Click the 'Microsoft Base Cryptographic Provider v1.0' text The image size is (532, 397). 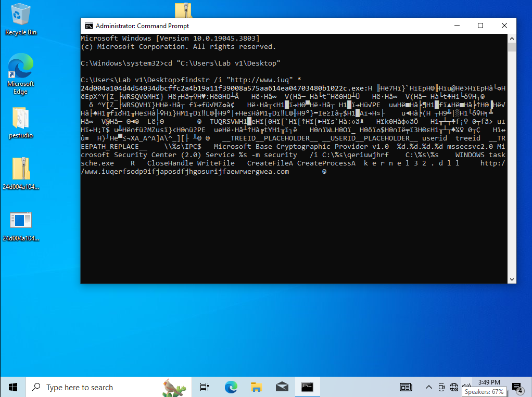pos(301,146)
